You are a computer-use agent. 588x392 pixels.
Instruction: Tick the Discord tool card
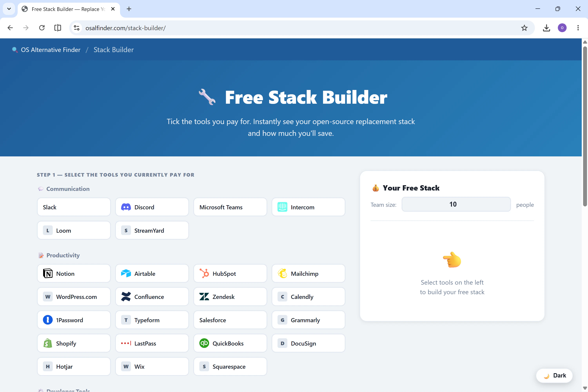152,207
